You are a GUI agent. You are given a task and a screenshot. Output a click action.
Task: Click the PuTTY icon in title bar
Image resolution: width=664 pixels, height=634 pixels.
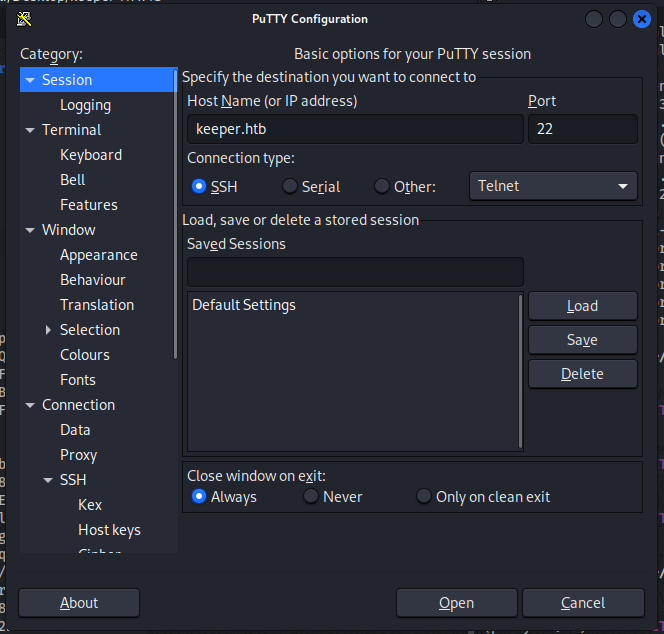coord(24,19)
